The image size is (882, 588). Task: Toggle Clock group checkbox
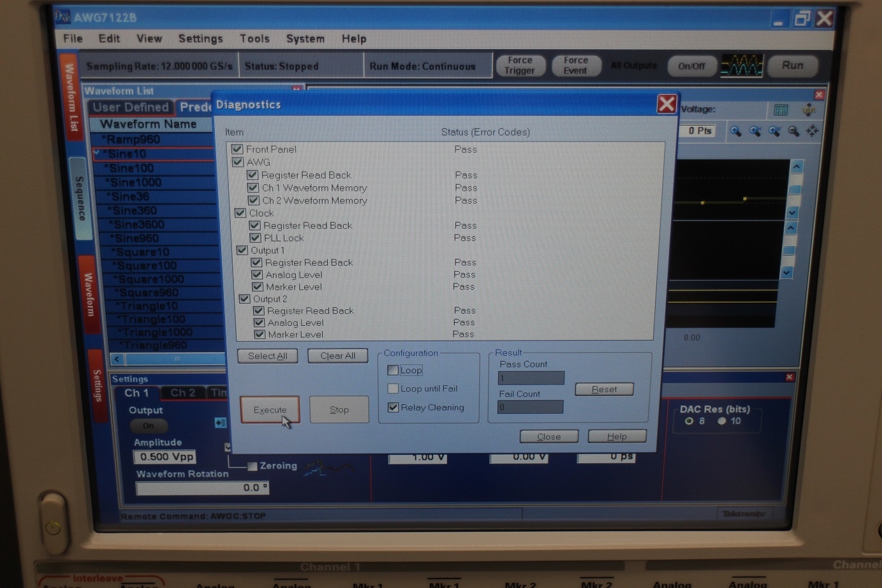tap(240, 213)
